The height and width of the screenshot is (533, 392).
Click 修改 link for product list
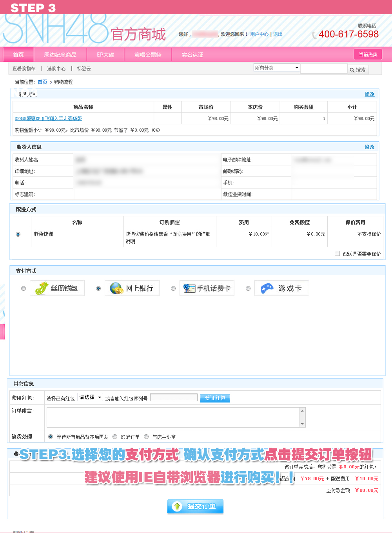point(370,94)
